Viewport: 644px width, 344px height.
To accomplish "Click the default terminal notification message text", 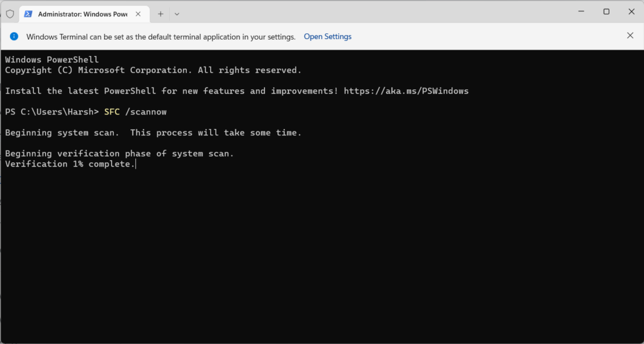I will point(161,36).
